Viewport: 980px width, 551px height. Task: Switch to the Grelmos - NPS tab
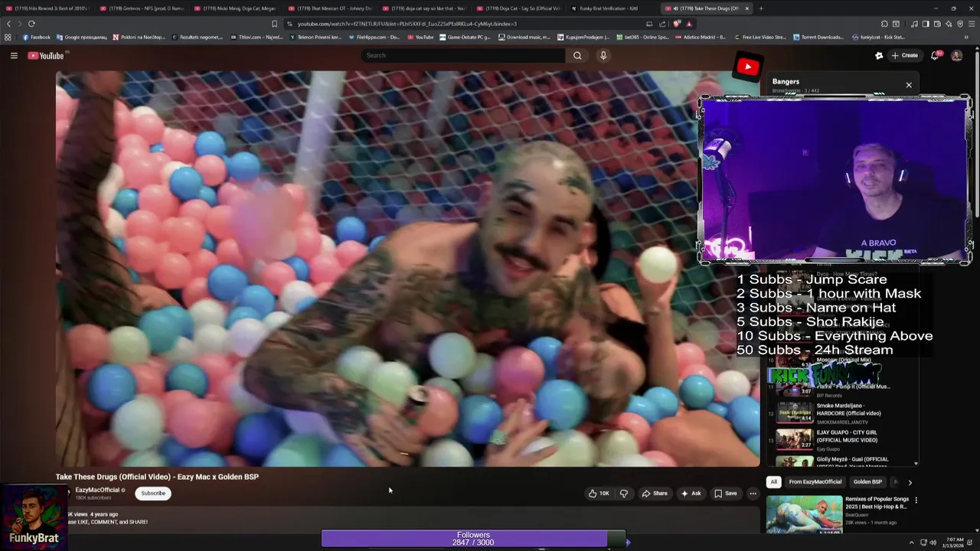pyautogui.click(x=141, y=8)
